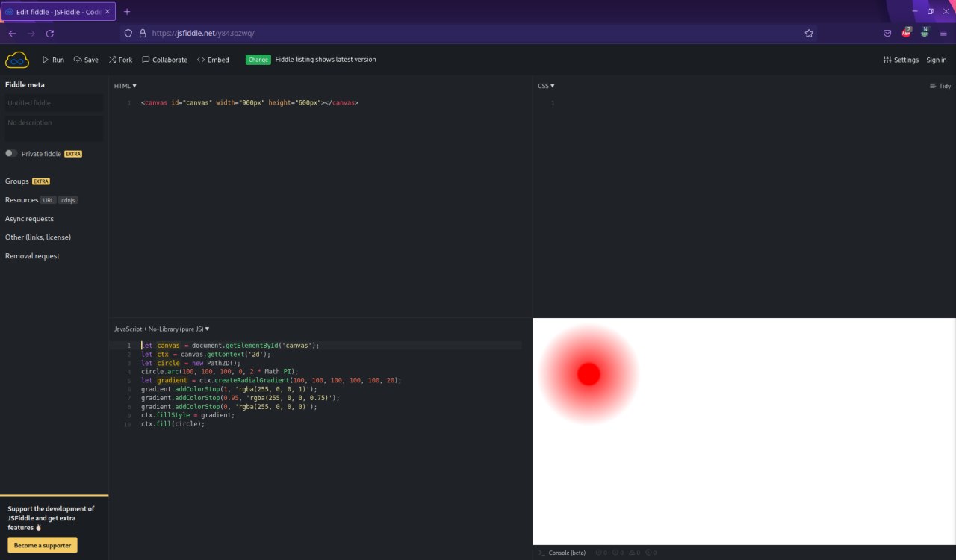Enable the Private fiddle toggle
956x560 pixels.
pyautogui.click(x=11, y=152)
